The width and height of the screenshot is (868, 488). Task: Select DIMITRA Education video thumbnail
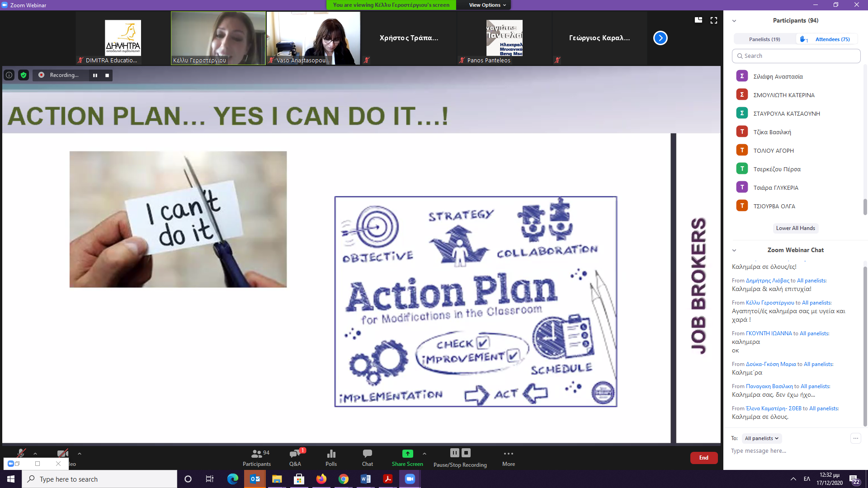[123, 38]
